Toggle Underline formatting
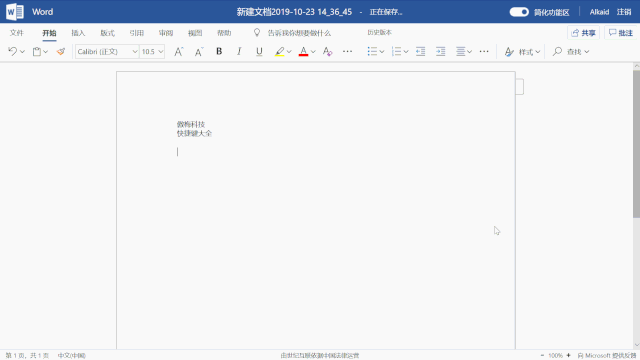This screenshot has width=640, height=360. 259,51
